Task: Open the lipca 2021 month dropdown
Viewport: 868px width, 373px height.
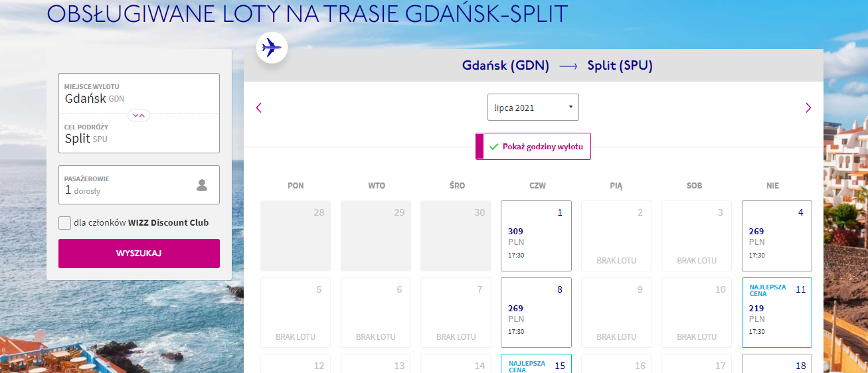Action: click(x=533, y=108)
